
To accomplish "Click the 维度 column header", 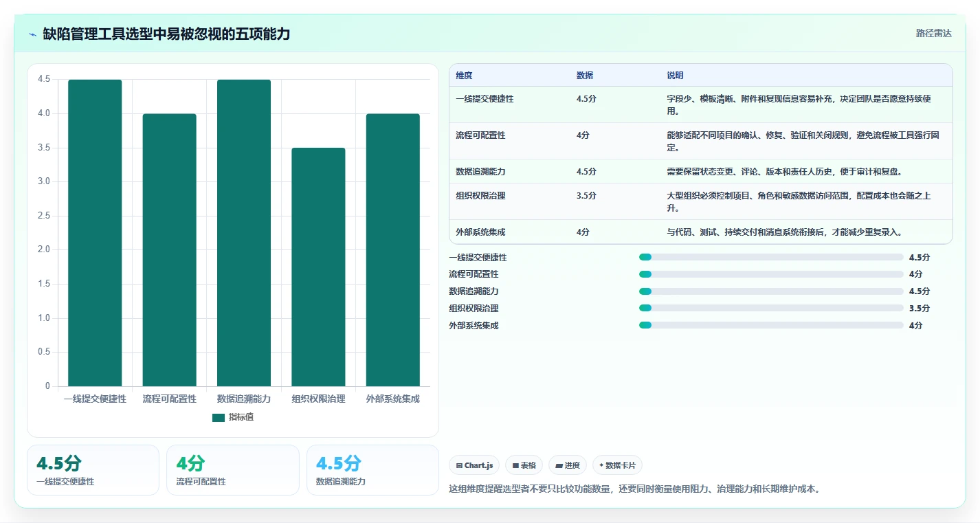I will tap(464, 76).
